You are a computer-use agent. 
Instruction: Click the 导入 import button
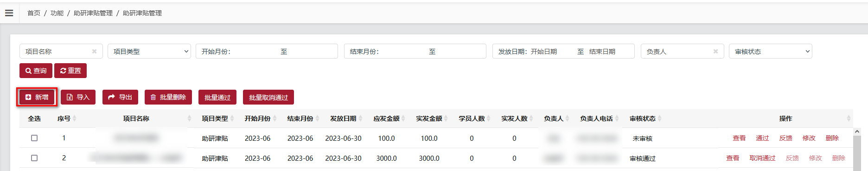coord(78,97)
